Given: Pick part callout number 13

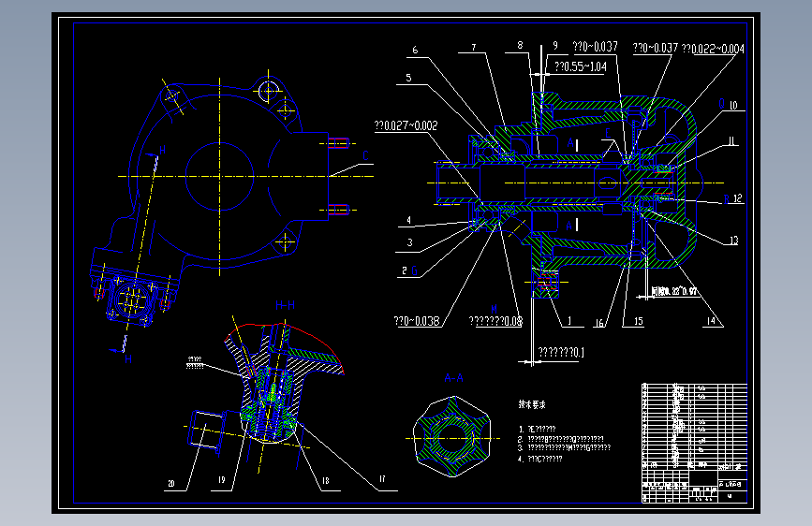Looking at the screenshot, I should click(x=733, y=241).
